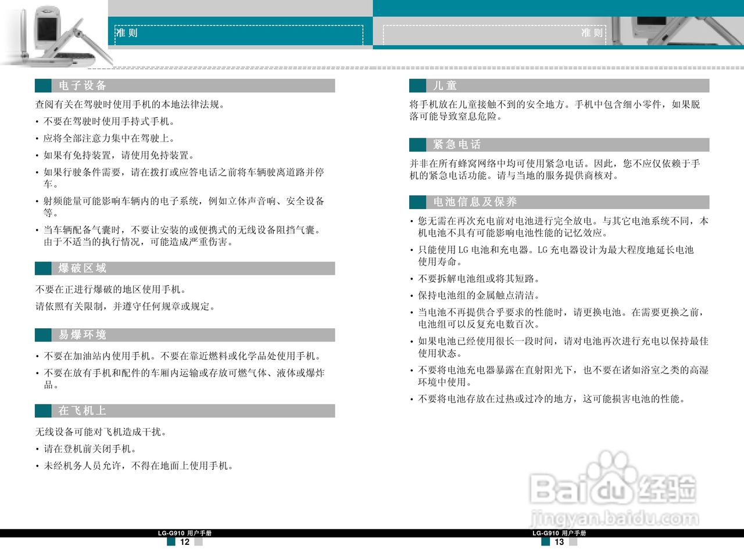
Task: Select the bullet starting 射频能量可能影响车辆内
Action: (180, 207)
